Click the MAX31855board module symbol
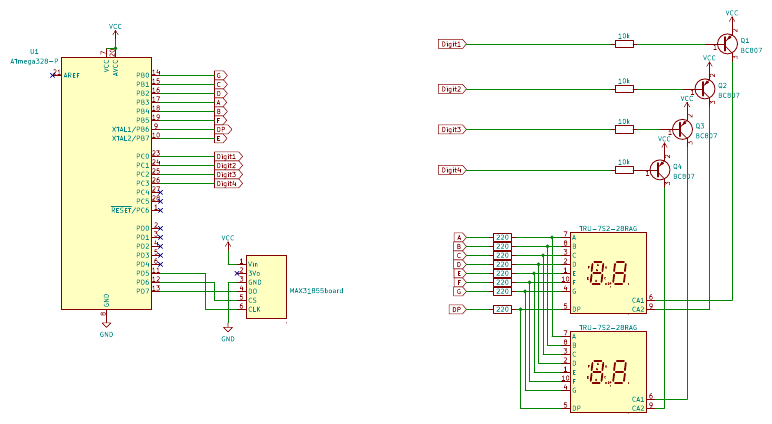Screen dimensions: 772x424 point(265,287)
